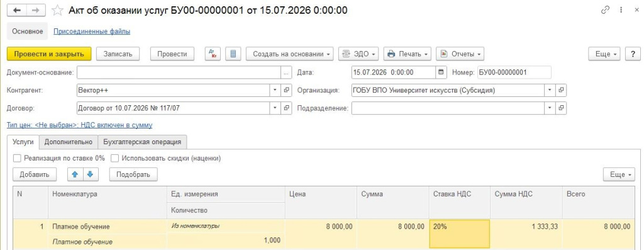This screenshot has height=250, width=644.
Task: Open calendar picker for Дата field
Action: click(441, 72)
